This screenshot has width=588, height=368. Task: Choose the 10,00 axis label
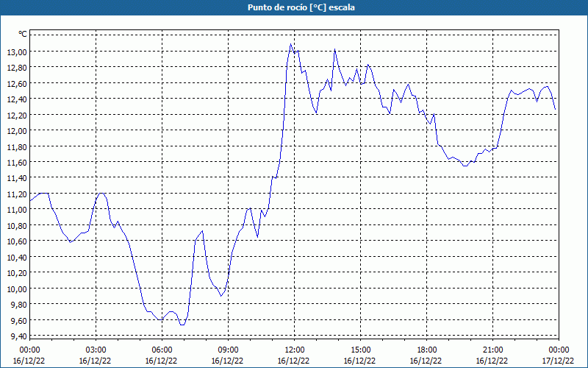[x=17, y=289]
